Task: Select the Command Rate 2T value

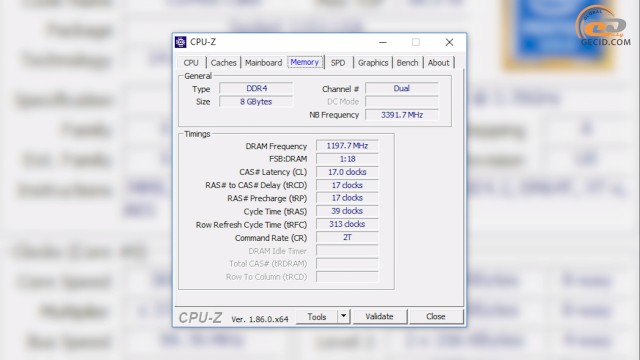Action: coord(347,237)
